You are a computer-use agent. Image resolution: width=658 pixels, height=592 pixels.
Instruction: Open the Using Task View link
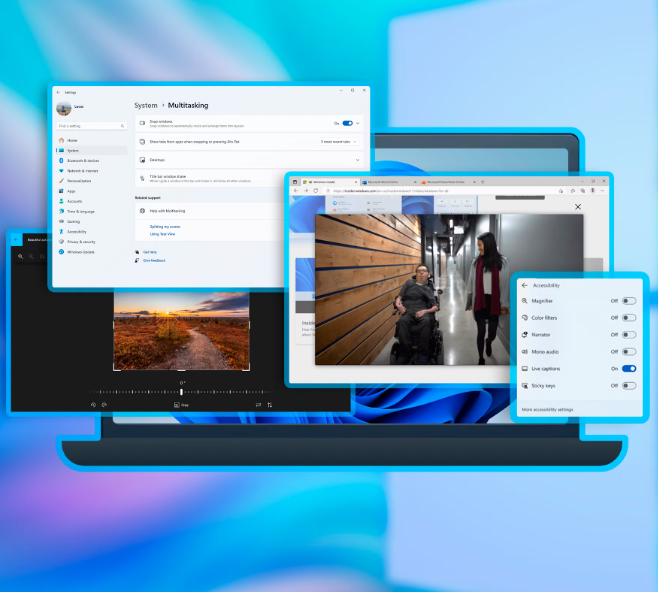coord(162,234)
